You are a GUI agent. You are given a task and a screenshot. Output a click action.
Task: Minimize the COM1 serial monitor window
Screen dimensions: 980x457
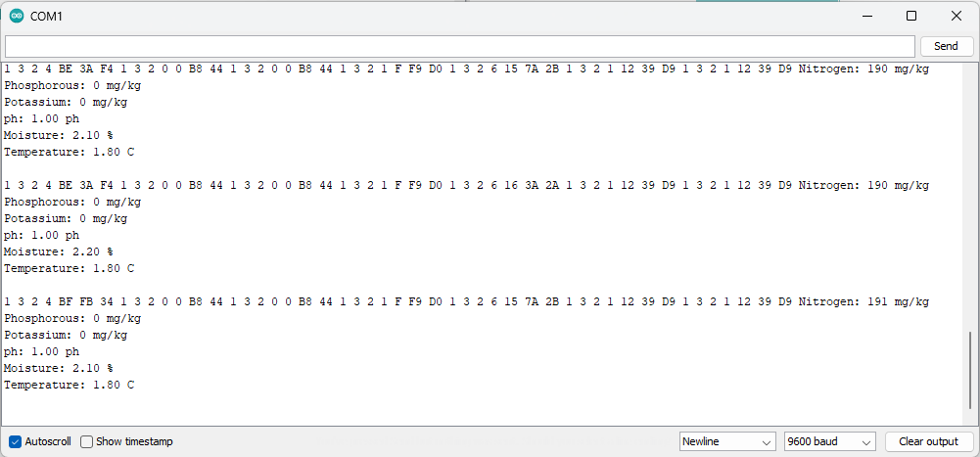click(x=866, y=17)
